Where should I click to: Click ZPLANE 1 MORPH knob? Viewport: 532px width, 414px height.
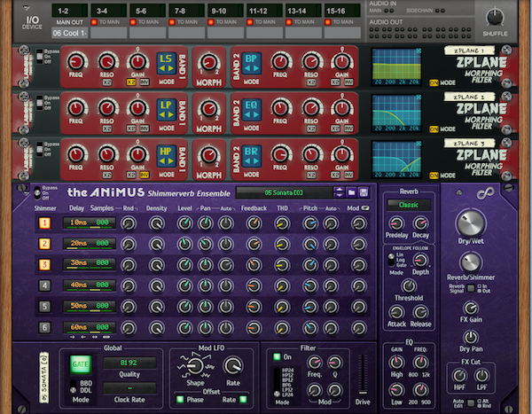208,62
